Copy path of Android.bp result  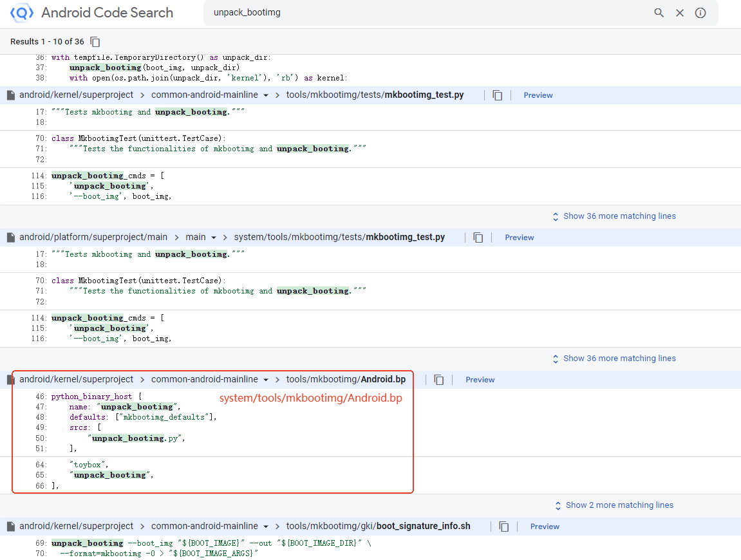click(x=439, y=380)
